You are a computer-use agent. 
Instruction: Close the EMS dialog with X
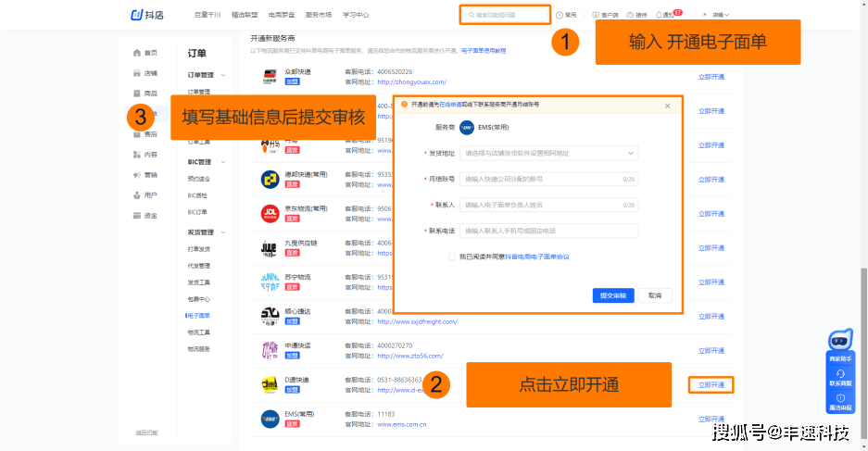(x=667, y=106)
